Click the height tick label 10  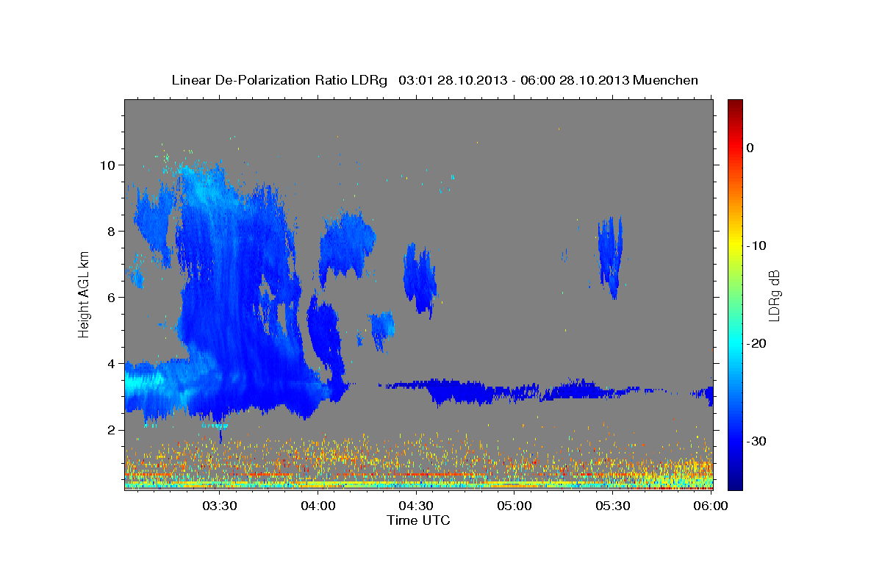110,165
